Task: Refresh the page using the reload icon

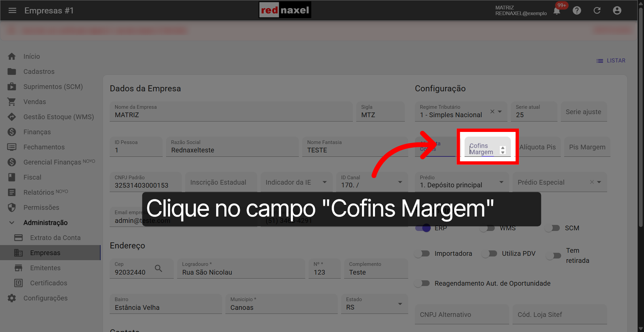Action: [x=597, y=10]
